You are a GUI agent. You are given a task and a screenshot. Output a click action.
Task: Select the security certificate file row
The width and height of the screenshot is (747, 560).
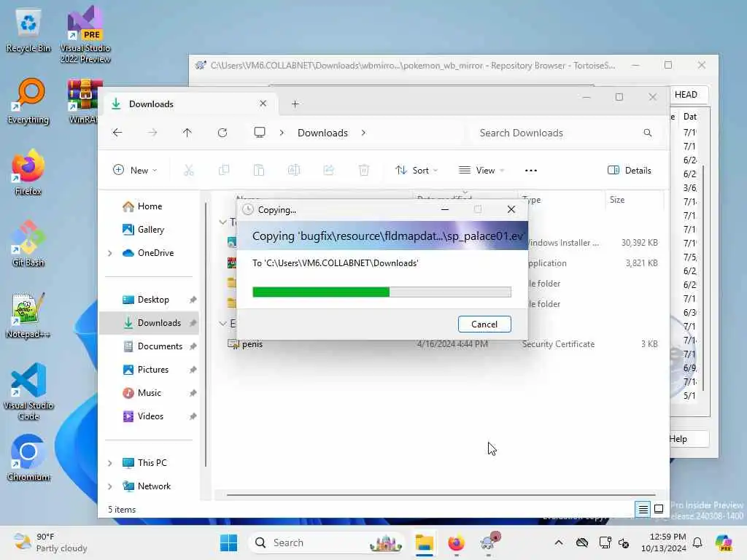point(443,344)
